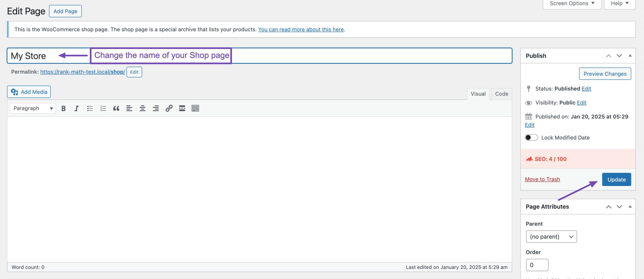This screenshot has width=644, height=279.
Task: Click the Order number field
Action: pyautogui.click(x=537, y=265)
